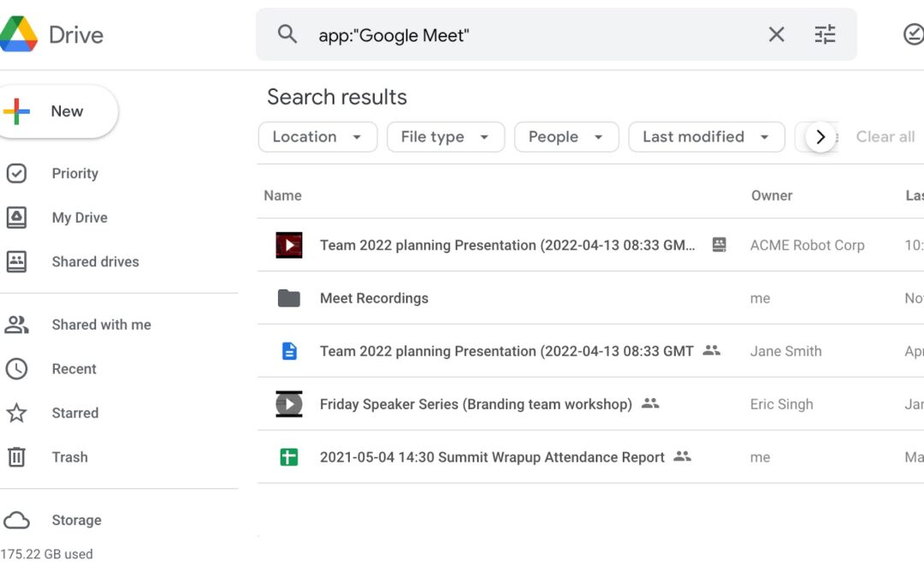Click the Recent clock icon
The width and height of the screenshot is (924, 578).
point(16,368)
